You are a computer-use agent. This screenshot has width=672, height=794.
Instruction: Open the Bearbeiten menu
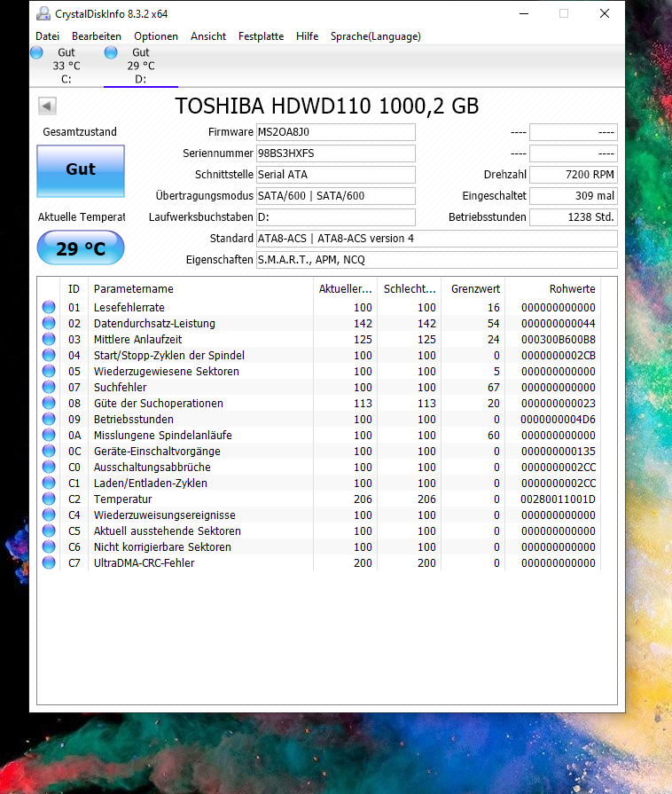click(96, 36)
